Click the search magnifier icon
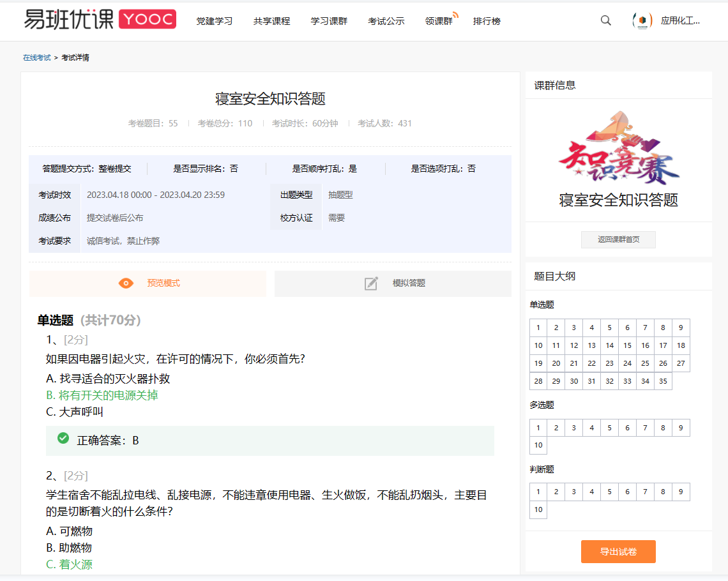The width and height of the screenshot is (728, 581). (605, 20)
